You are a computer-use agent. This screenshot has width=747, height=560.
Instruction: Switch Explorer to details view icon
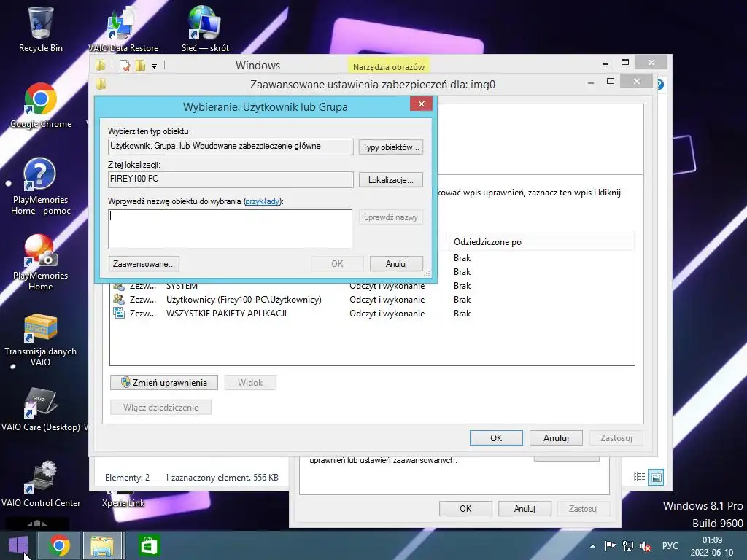(x=639, y=477)
